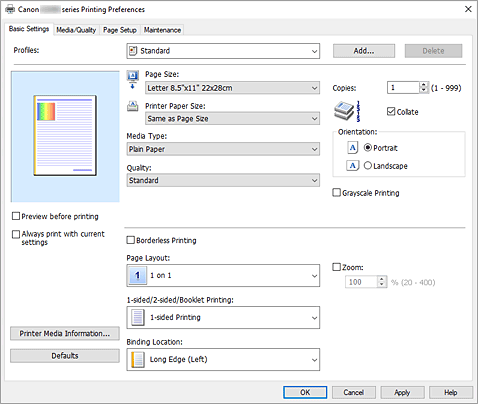Click the Printer Media Information button
Viewport: 478px width, 404px height.
[x=65, y=333]
